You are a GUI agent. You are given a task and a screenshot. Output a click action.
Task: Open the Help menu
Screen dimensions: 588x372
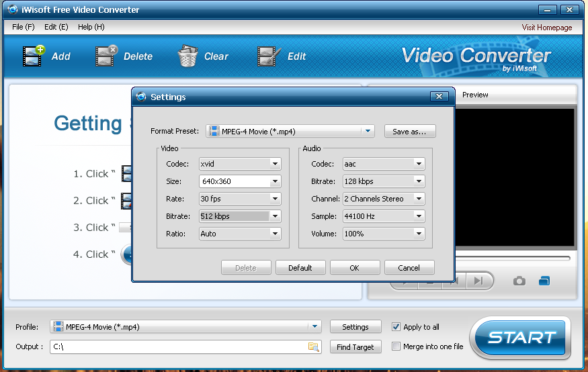pyautogui.click(x=91, y=27)
